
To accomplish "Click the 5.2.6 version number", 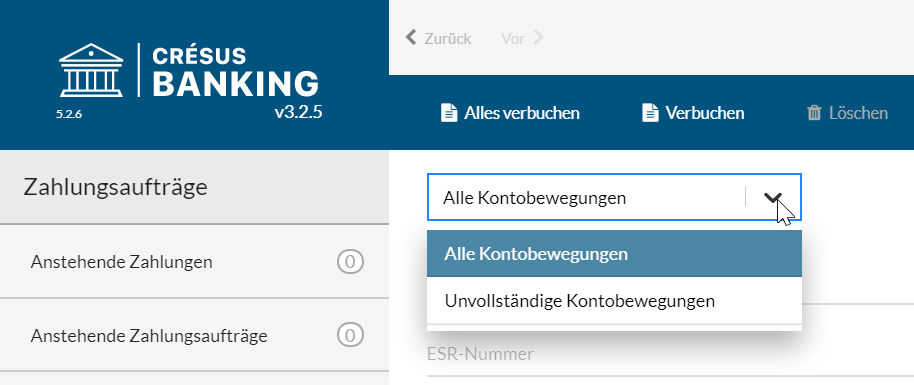I will 69,114.
